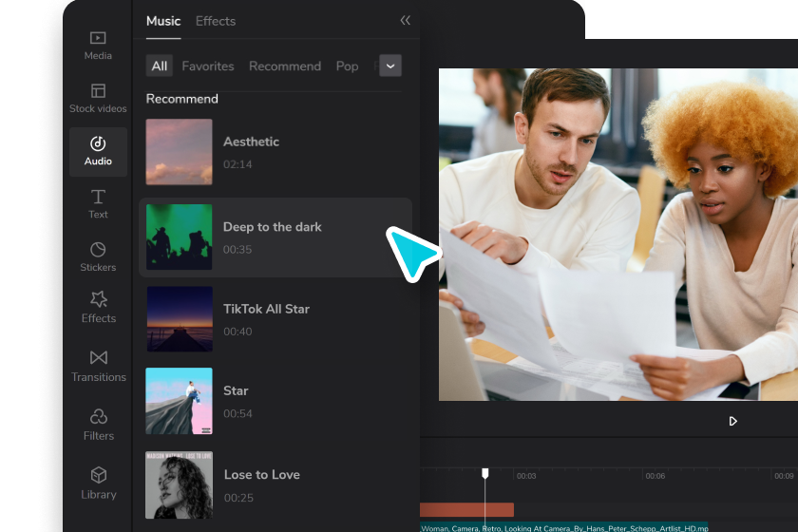
Task: Select the 'TikTok All Star' title
Action: click(x=266, y=309)
